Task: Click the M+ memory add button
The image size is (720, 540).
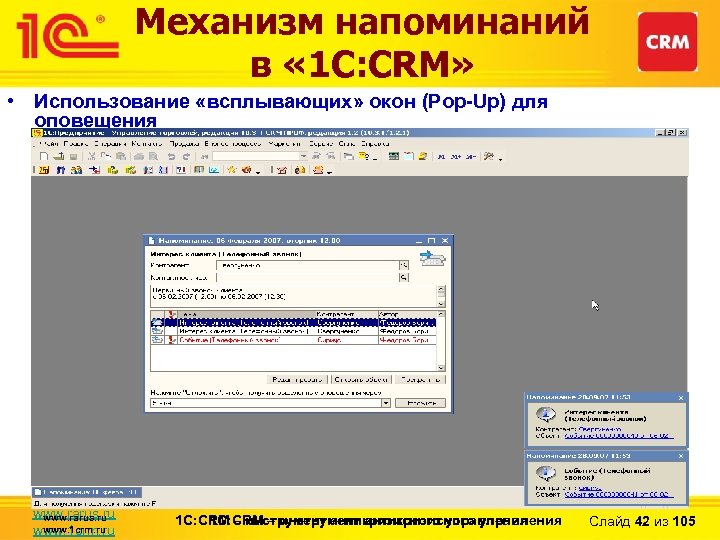Action: pyautogui.click(x=456, y=157)
